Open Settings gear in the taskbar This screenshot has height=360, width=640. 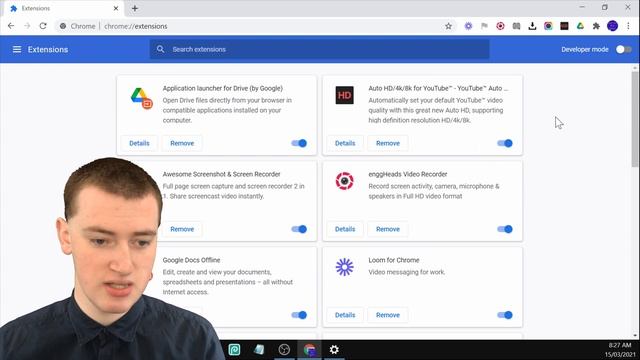[334, 349]
